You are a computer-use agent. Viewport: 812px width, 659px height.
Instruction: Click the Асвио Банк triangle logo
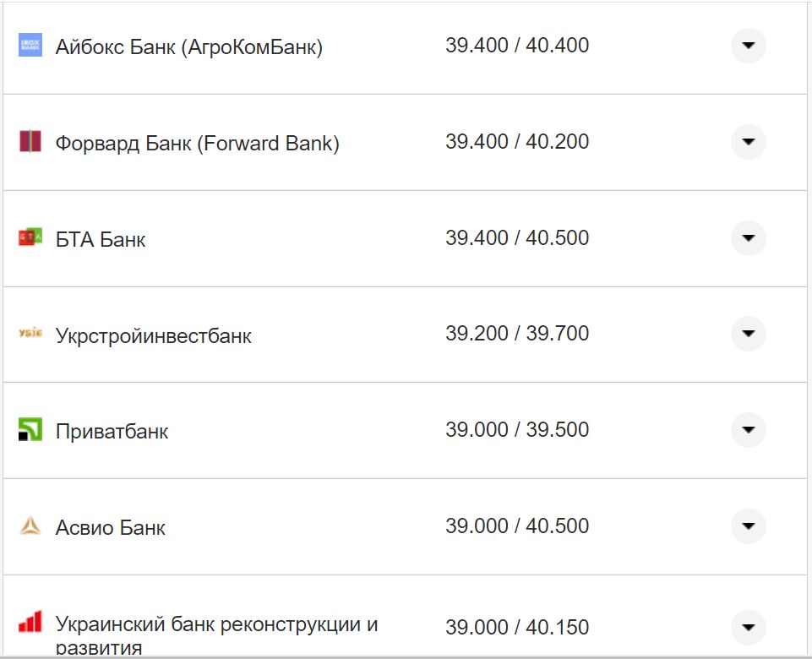pyautogui.click(x=30, y=526)
